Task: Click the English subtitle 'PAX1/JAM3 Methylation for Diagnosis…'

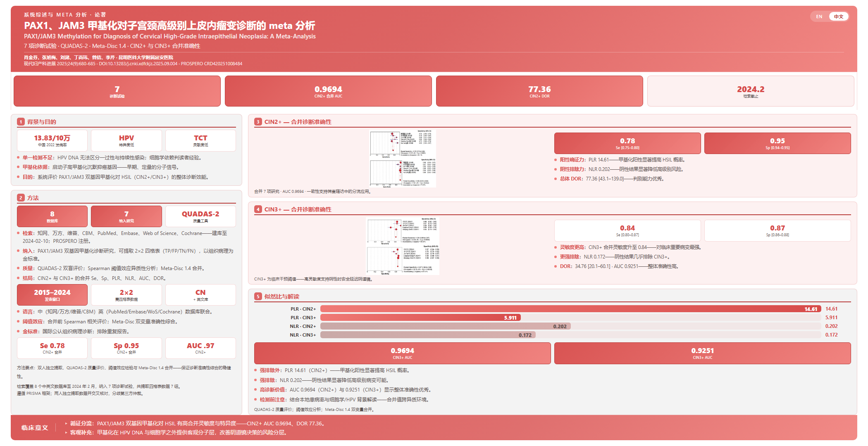Action: 170,36
